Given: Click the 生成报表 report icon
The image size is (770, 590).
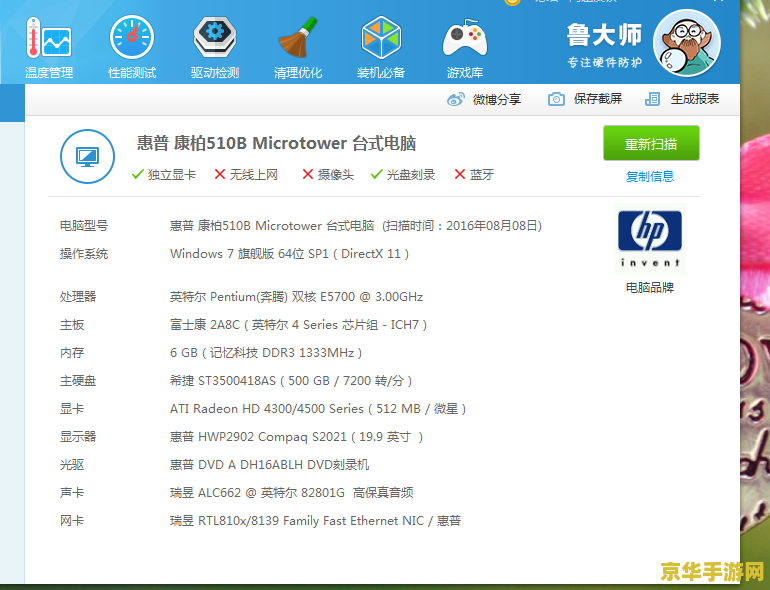Looking at the screenshot, I should 652,99.
